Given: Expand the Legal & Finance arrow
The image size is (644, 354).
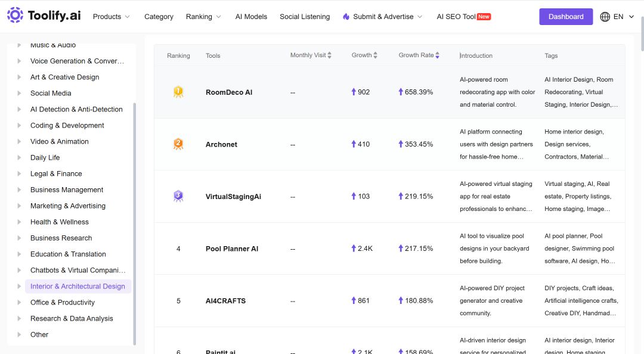Looking at the screenshot, I should click(x=19, y=173).
